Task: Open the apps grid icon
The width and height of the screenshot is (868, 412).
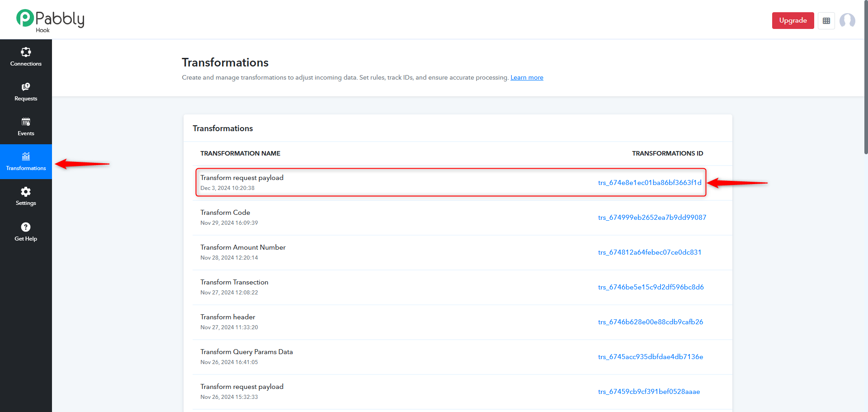Action: [826, 21]
